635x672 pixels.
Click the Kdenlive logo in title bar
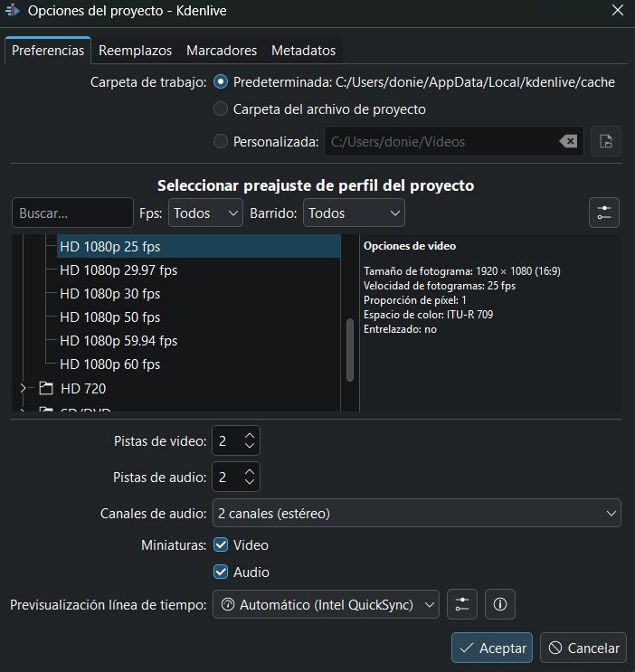coord(13,10)
